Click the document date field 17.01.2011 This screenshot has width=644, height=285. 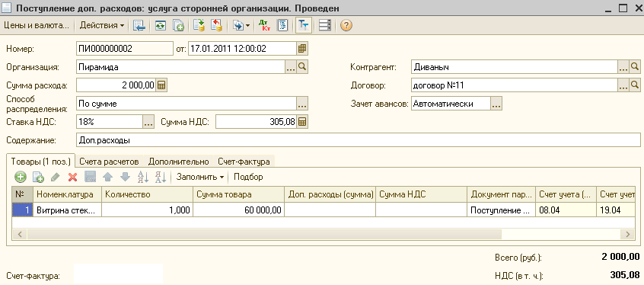coord(242,49)
